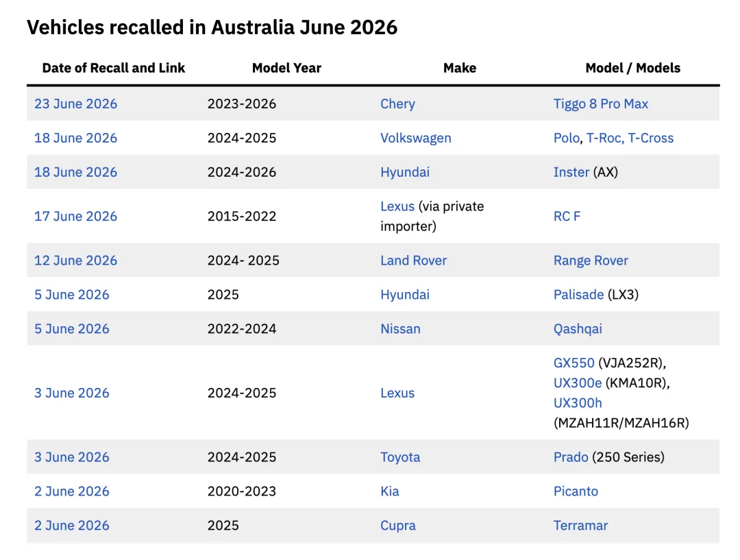Click the 'Make' column header
Screen dimensions: 740x560
[x=460, y=68]
